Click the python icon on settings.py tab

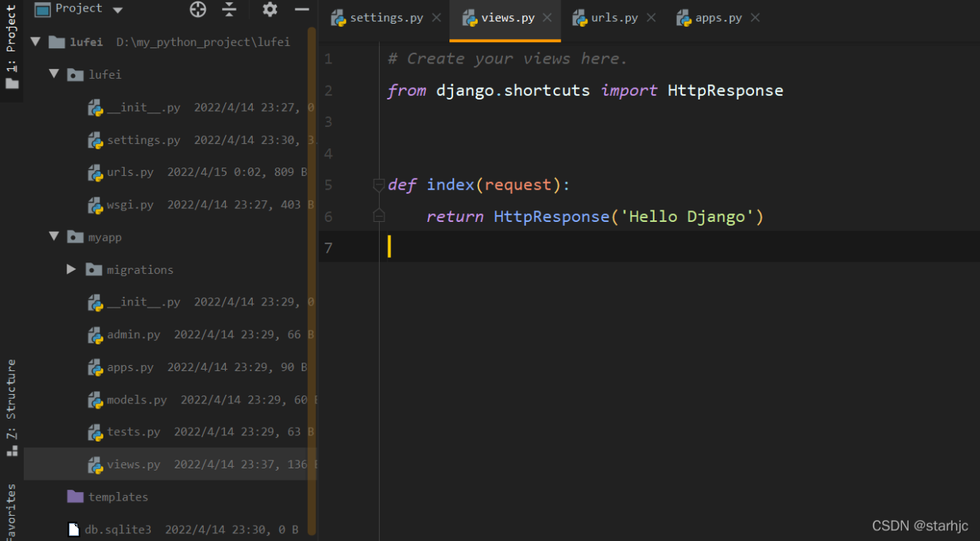point(338,18)
